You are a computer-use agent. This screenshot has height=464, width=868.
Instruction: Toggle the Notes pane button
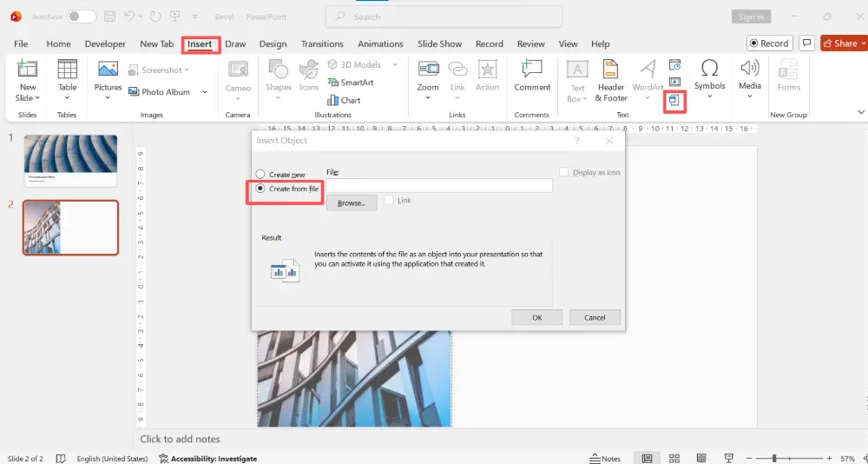(x=605, y=459)
